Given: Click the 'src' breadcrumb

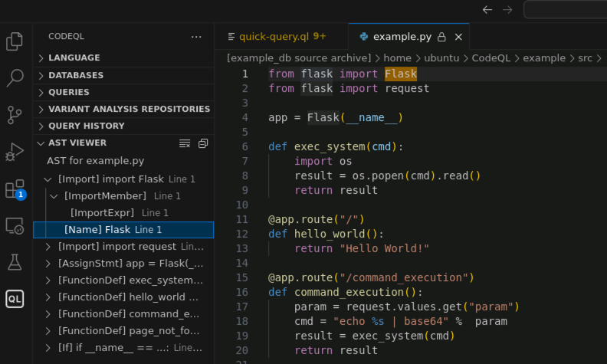Looking at the screenshot, I should tap(585, 58).
